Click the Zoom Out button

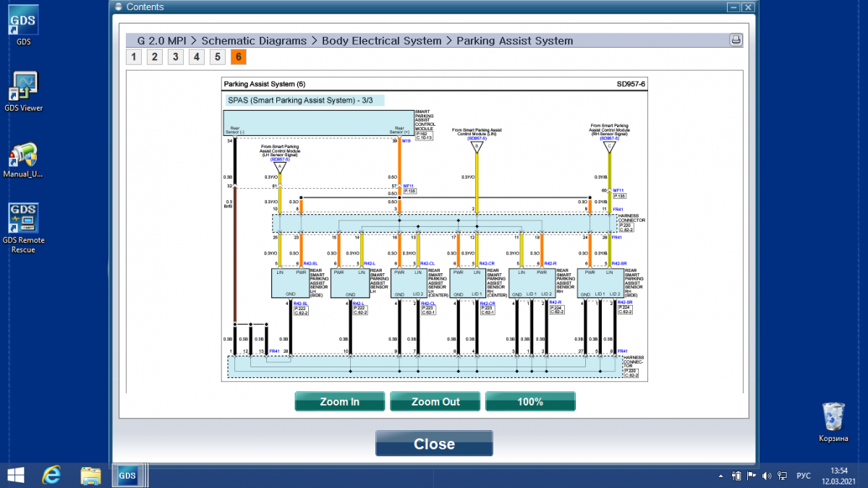435,401
